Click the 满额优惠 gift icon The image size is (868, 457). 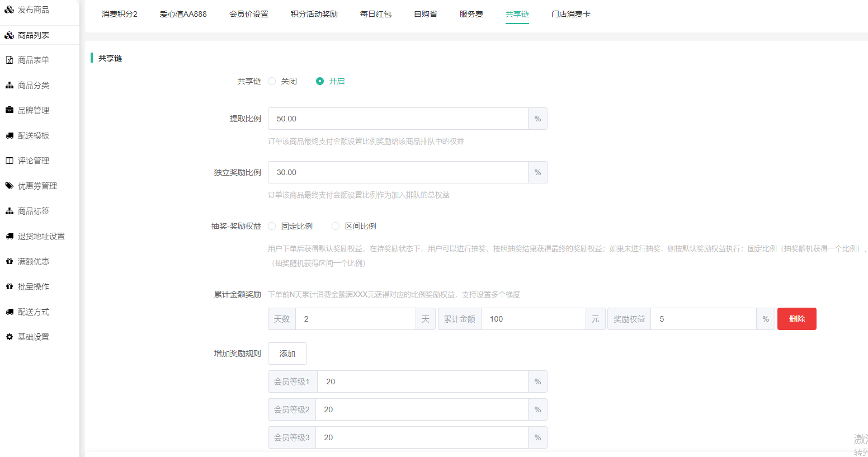(x=9, y=261)
